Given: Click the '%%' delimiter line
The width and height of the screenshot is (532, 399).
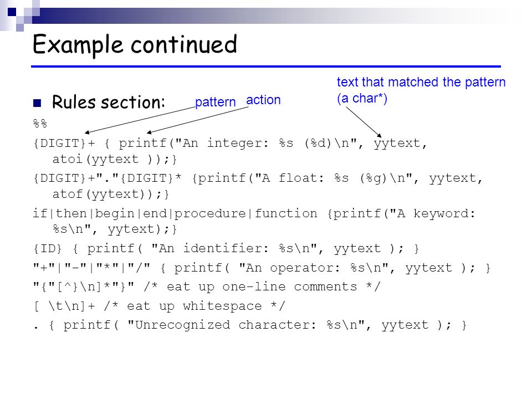Looking at the screenshot, I should click(40, 123).
